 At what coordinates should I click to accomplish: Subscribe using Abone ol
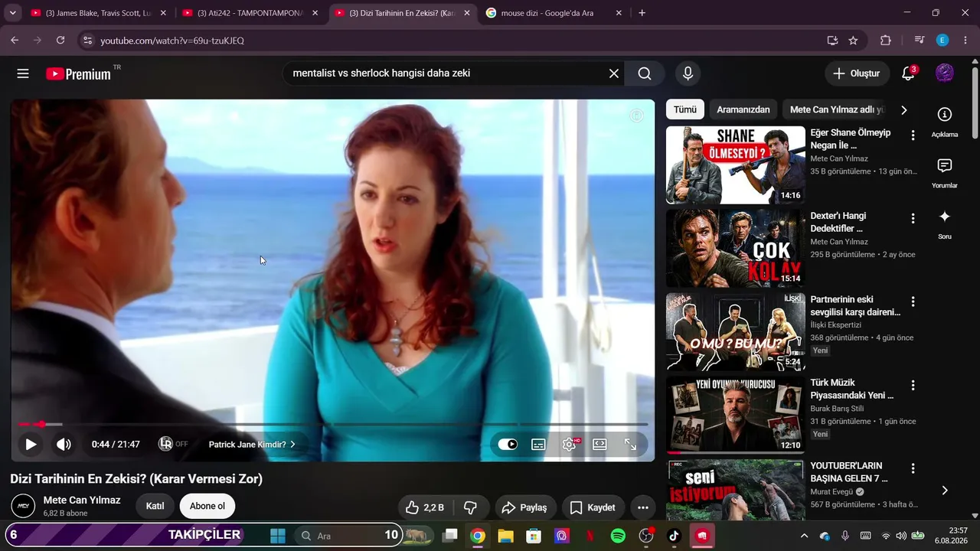207,506
